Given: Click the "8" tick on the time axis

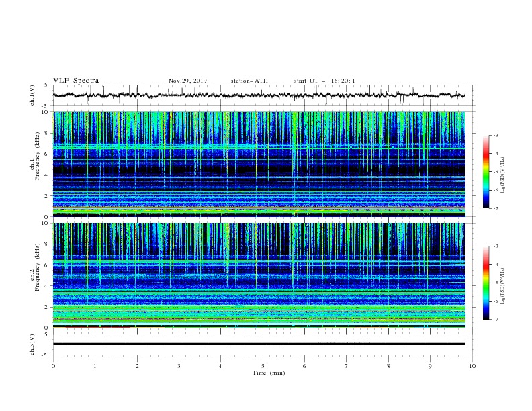Looking at the screenshot, I should point(388,366).
